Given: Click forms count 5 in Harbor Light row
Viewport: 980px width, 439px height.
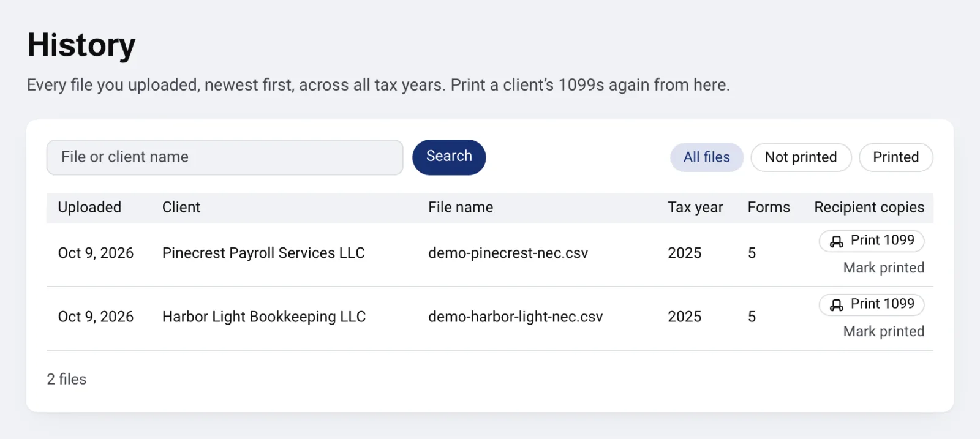Looking at the screenshot, I should tap(752, 317).
